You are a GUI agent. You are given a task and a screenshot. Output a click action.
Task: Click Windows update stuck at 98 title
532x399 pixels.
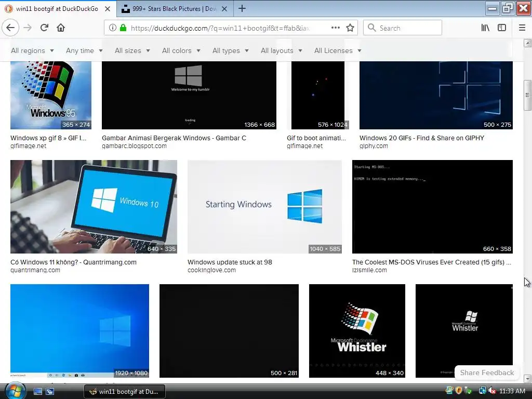tap(230, 262)
